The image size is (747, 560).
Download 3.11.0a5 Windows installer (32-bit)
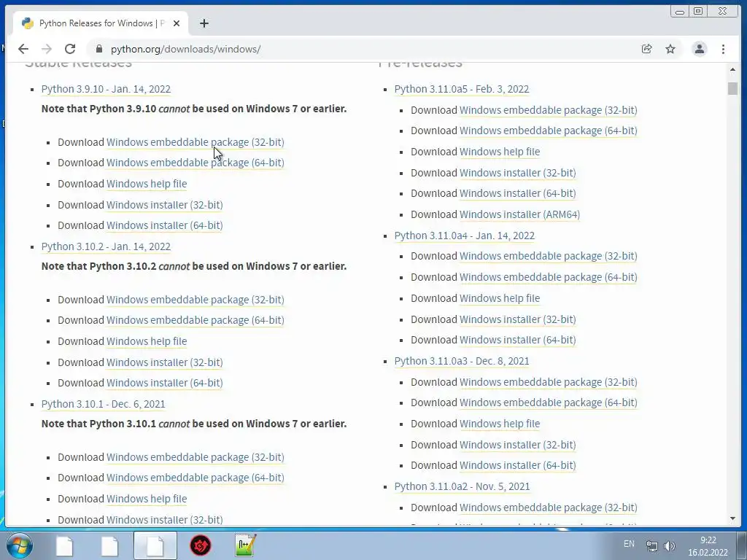pyautogui.click(x=518, y=173)
